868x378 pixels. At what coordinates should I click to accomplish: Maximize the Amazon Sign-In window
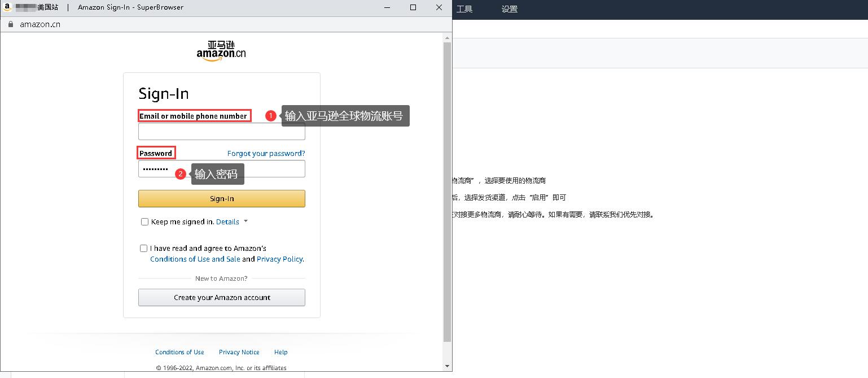coord(413,7)
